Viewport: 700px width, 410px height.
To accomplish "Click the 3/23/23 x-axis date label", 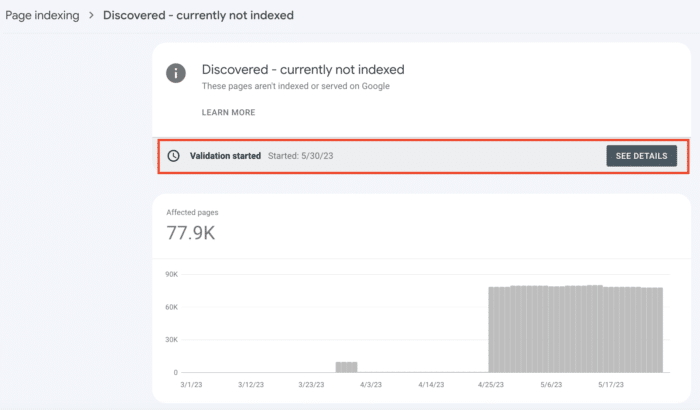I will tap(311, 385).
